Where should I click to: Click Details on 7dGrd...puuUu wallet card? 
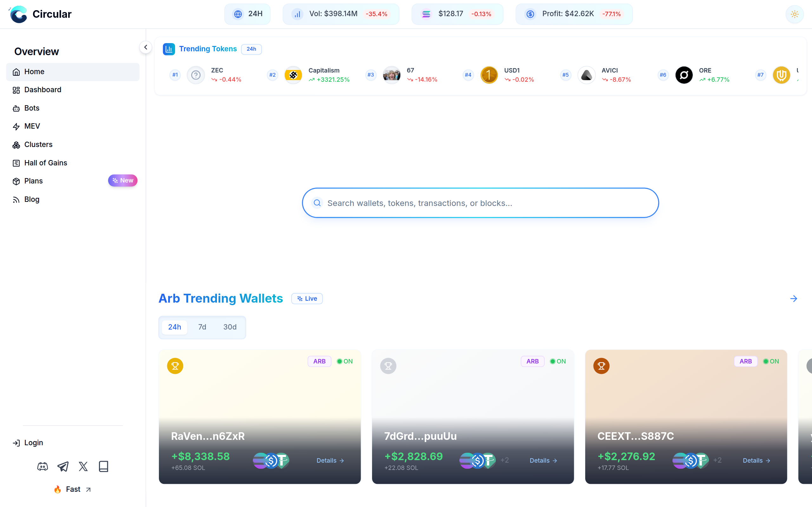point(543,460)
